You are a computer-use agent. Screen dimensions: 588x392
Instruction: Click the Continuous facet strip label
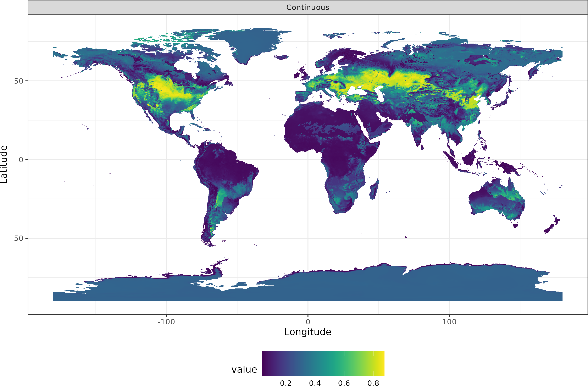point(308,7)
